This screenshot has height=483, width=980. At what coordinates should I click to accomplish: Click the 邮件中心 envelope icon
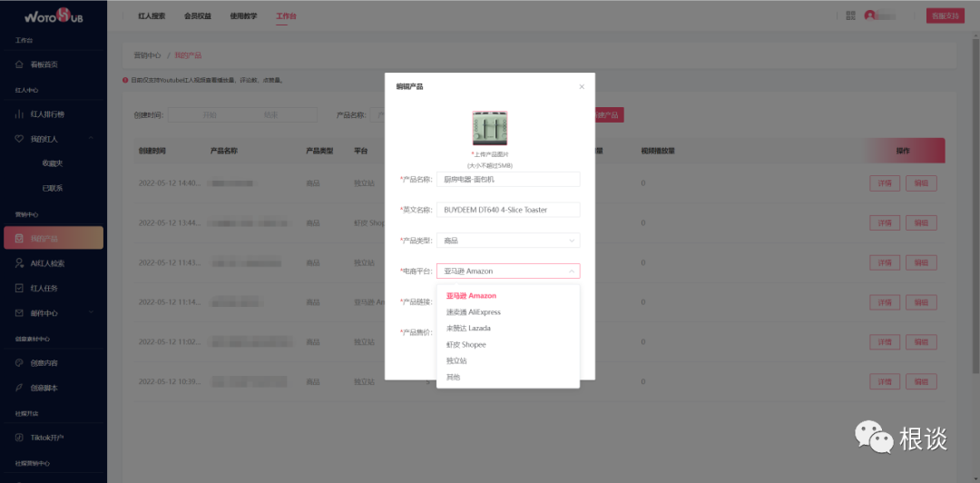[x=19, y=313]
